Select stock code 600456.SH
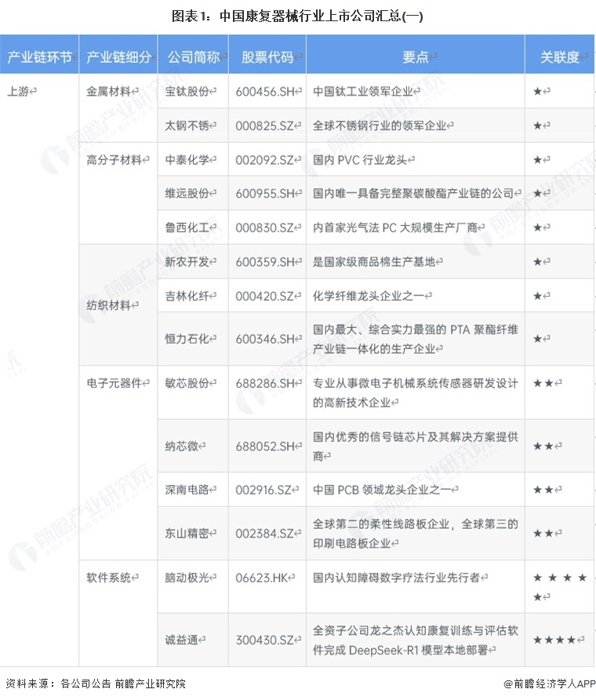 coord(267,91)
